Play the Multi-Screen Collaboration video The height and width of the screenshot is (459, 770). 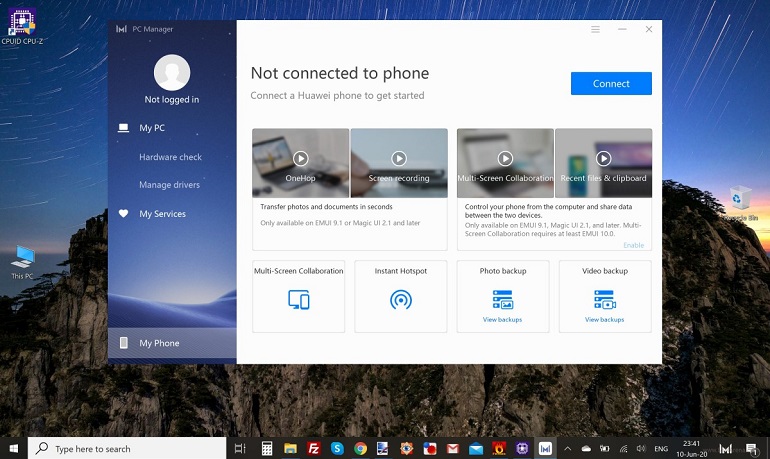pyautogui.click(x=505, y=158)
